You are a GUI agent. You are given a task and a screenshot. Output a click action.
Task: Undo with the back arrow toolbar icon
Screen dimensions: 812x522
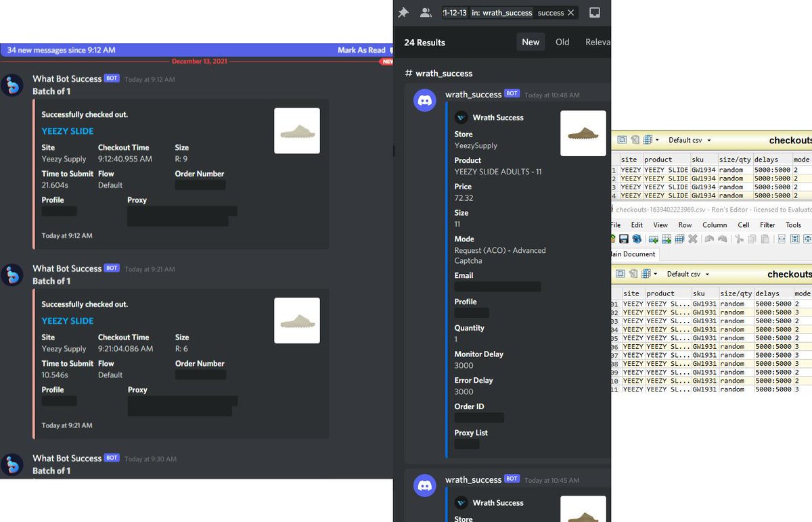pos(708,239)
